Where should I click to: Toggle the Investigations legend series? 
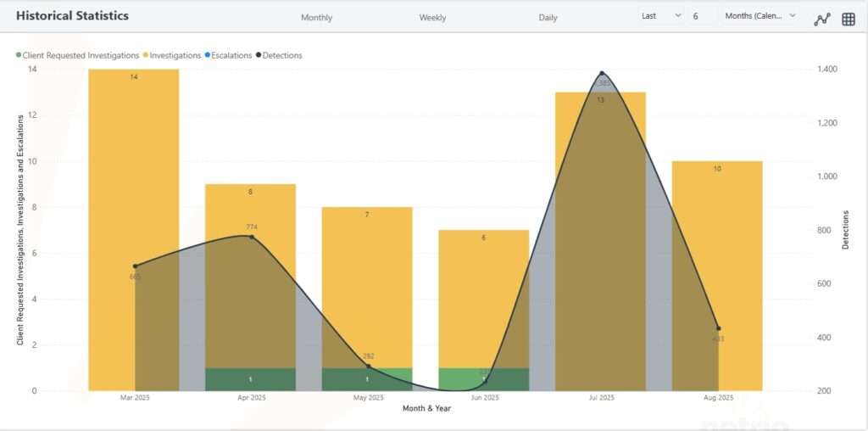point(174,55)
